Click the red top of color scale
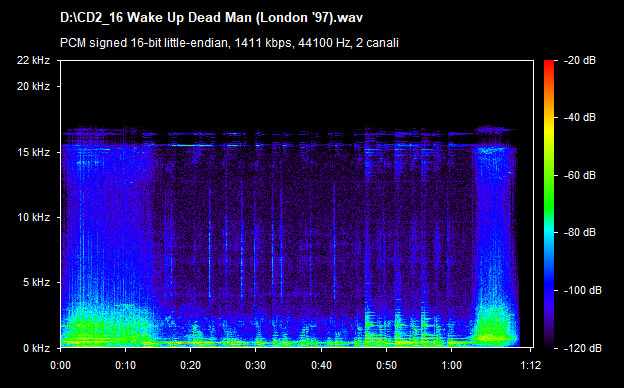The width and height of the screenshot is (624, 388). point(549,64)
